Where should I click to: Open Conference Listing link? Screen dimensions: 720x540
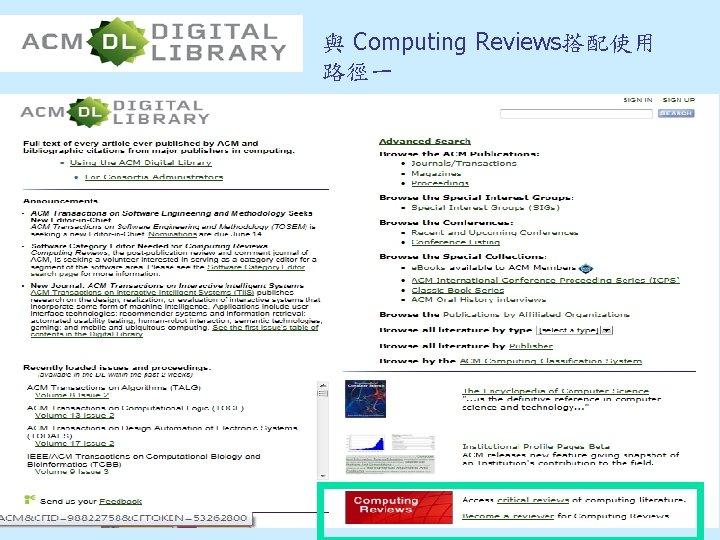click(456, 242)
